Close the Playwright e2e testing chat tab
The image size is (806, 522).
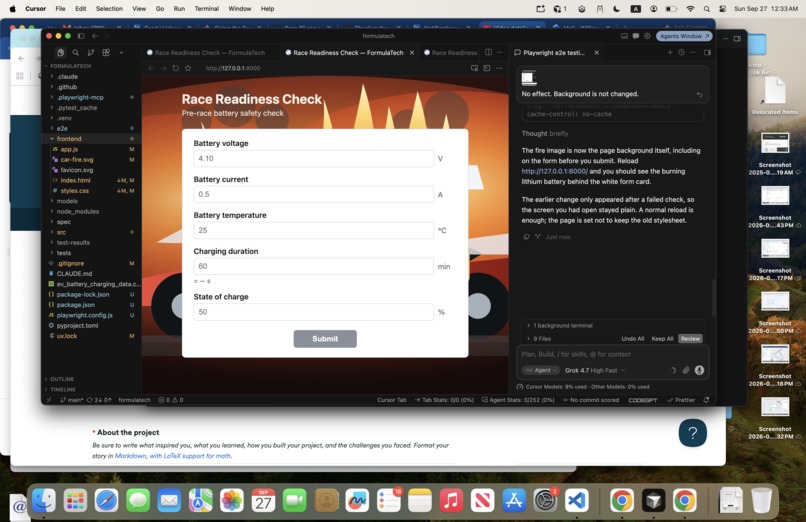click(x=596, y=52)
